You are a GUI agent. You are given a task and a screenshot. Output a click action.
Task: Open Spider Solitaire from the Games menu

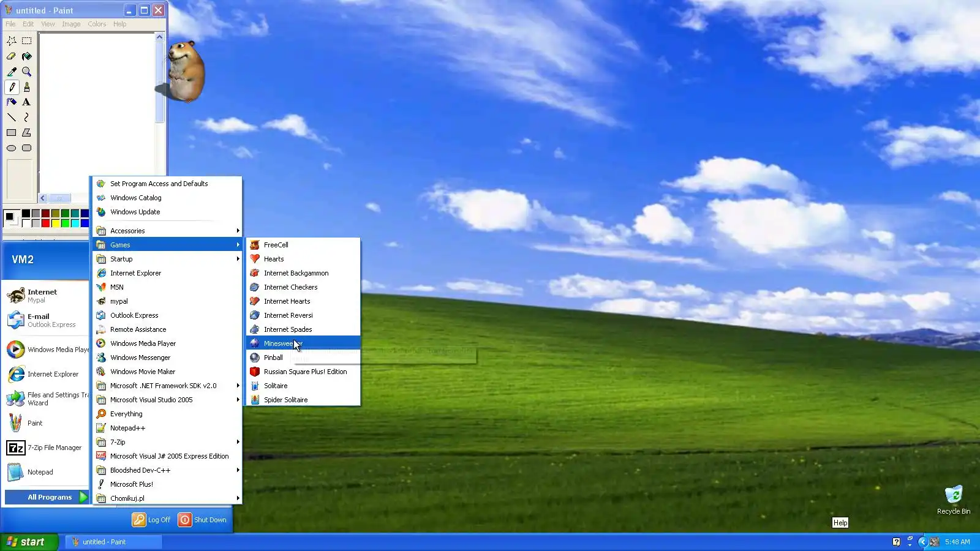click(303, 400)
